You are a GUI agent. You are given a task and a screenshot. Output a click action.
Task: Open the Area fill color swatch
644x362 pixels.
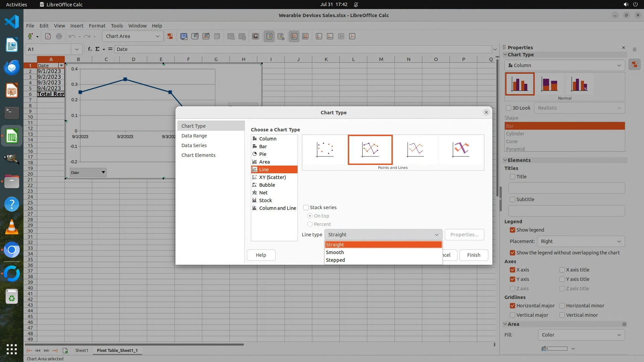557,349
